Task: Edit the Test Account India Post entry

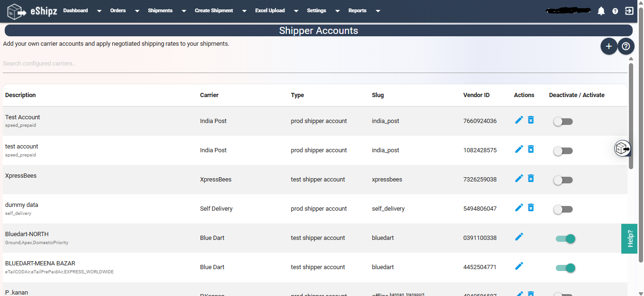Action: (x=519, y=120)
